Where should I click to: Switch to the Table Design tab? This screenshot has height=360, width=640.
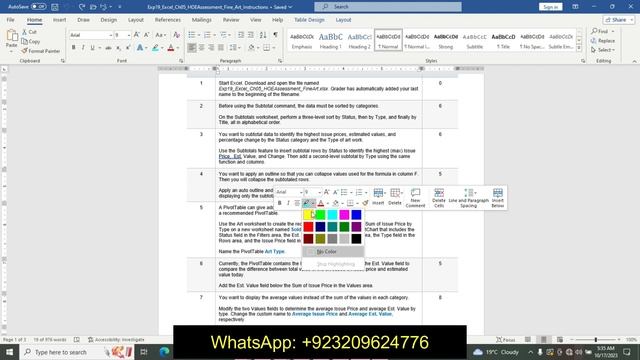coord(309,20)
